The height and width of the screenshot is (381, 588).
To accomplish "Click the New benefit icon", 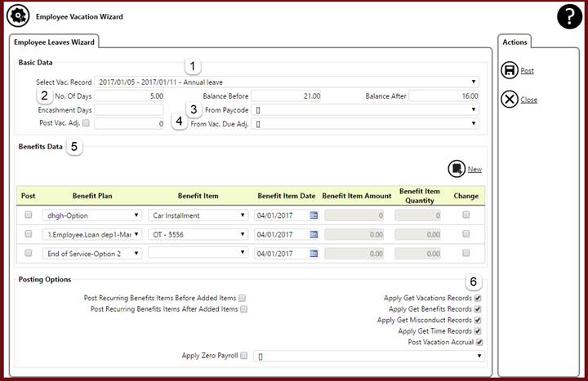I will (x=456, y=169).
